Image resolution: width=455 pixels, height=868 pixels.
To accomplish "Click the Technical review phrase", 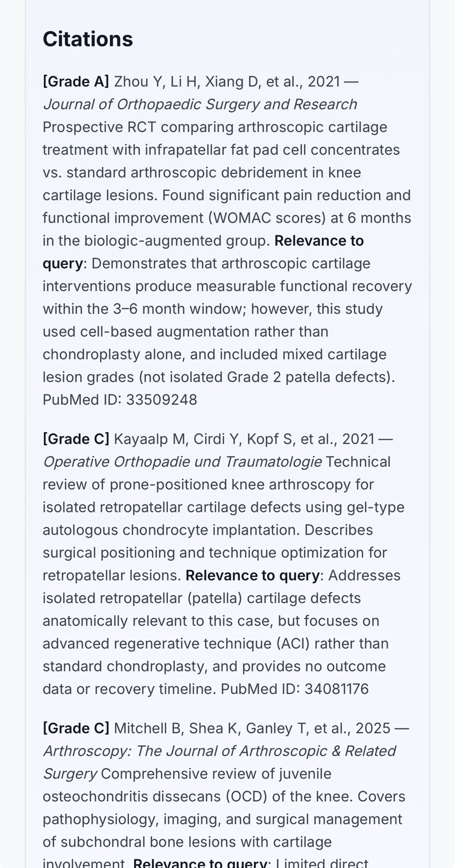I will click(x=358, y=462).
